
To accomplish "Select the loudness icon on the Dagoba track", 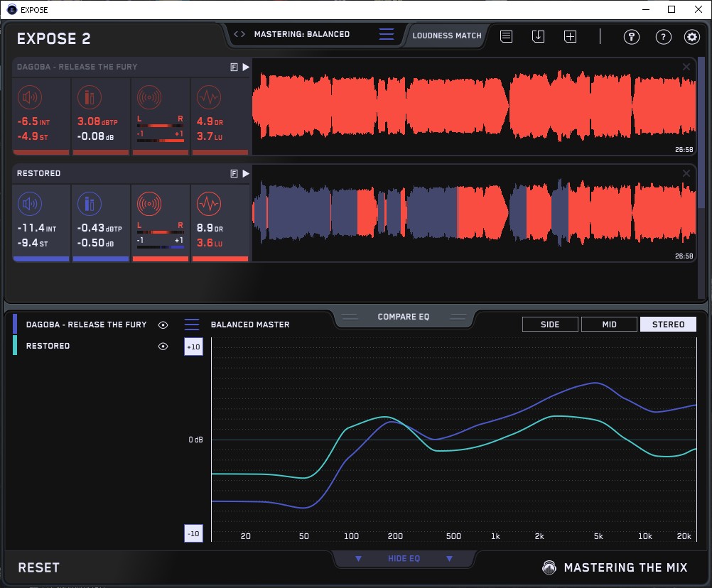I will 30,97.
